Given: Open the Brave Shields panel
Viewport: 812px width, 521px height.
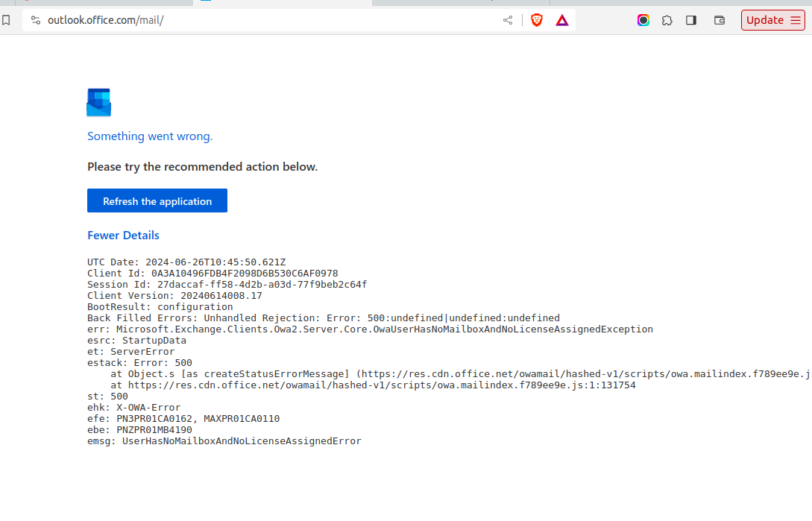Looking at the screenshot, I should [536, 20].
